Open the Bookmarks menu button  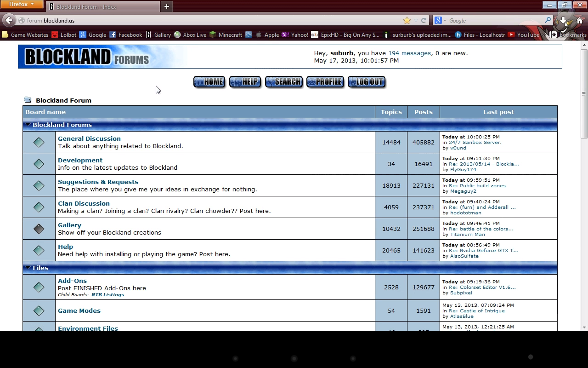tap(568, 34)
